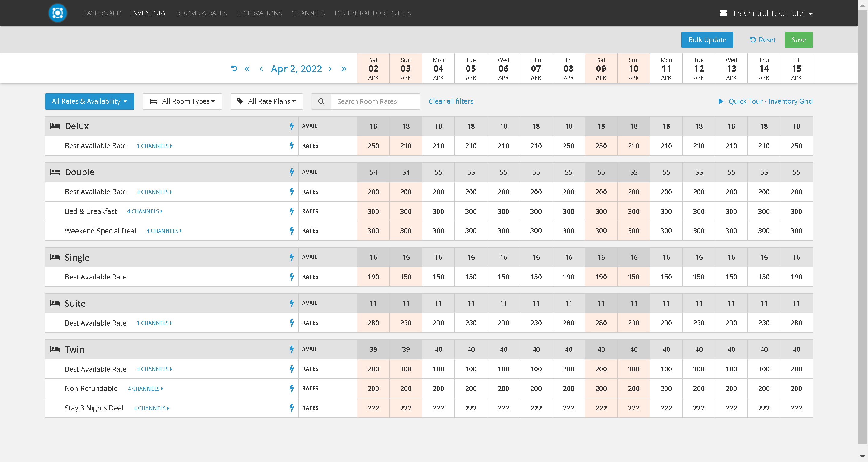Image resolution: width=868 pixels, height=462 pixels.
Task: Click the lightning bolt on the Suite row
Action: [x=291, y=303]
